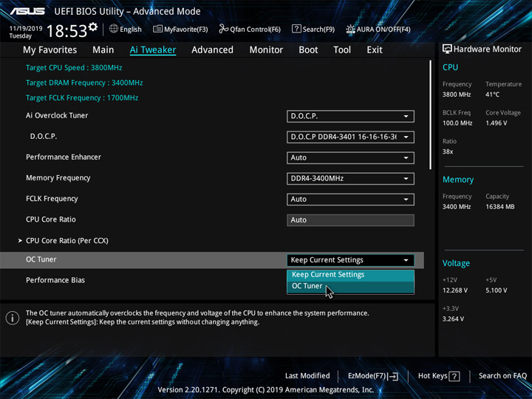Click the globe language icon
The image size is (532, 399).
pos(114,29)
